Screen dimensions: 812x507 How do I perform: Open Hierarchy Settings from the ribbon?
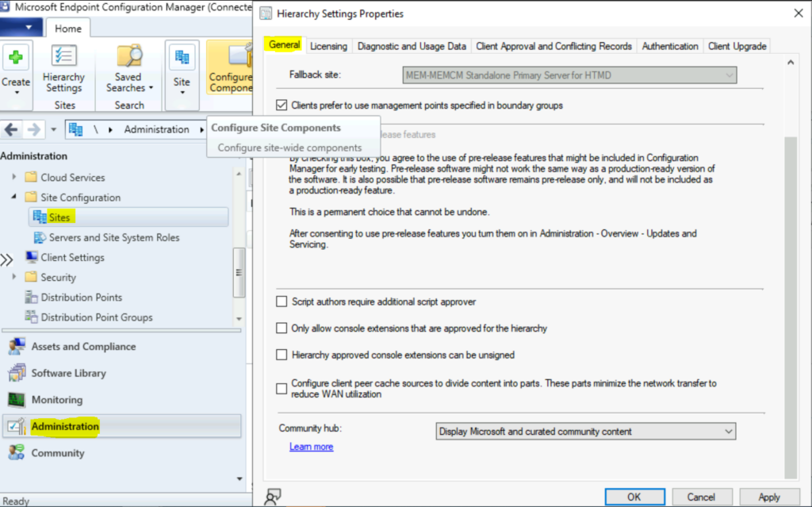63,68
